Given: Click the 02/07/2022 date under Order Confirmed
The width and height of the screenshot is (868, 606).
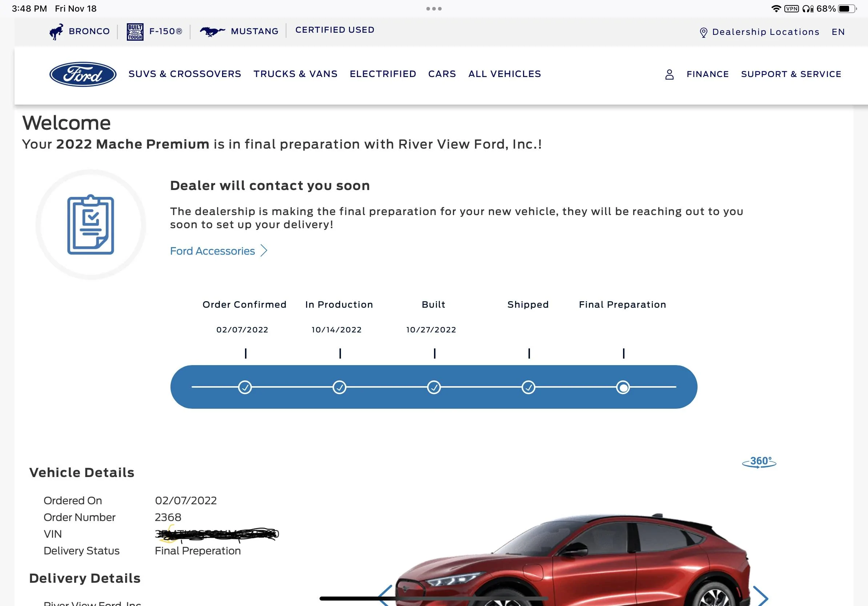Looking at the screenshot, I should (242, 330).
